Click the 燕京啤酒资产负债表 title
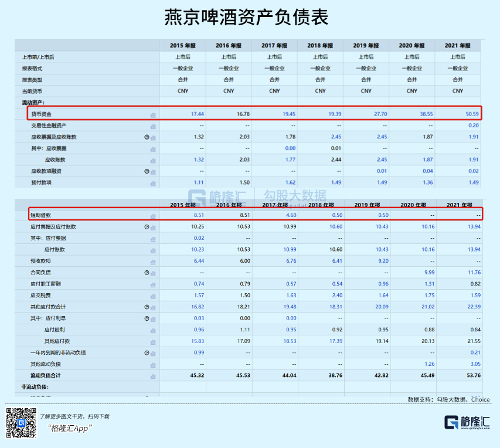 point(246,17)
